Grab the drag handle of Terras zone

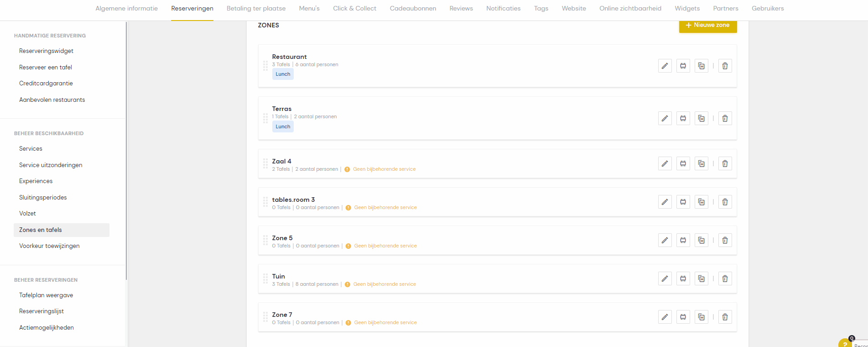(265, 118)
